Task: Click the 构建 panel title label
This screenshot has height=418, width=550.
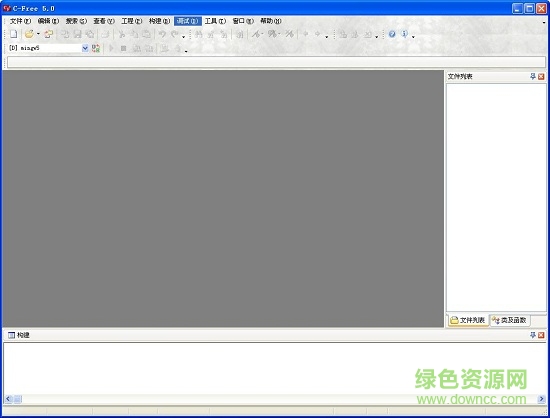Action: click(23, 335)
